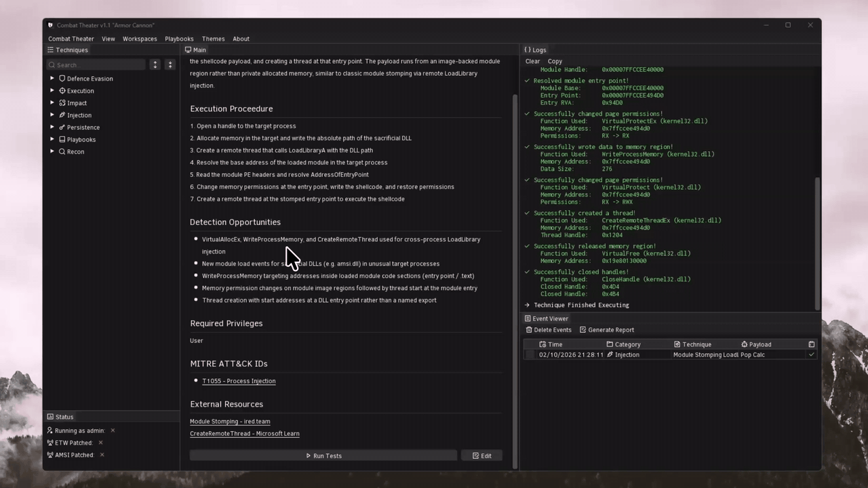Expand all techniques with the expand-all icon
Screen dimensions: 868x488
(x=155, y=64)
